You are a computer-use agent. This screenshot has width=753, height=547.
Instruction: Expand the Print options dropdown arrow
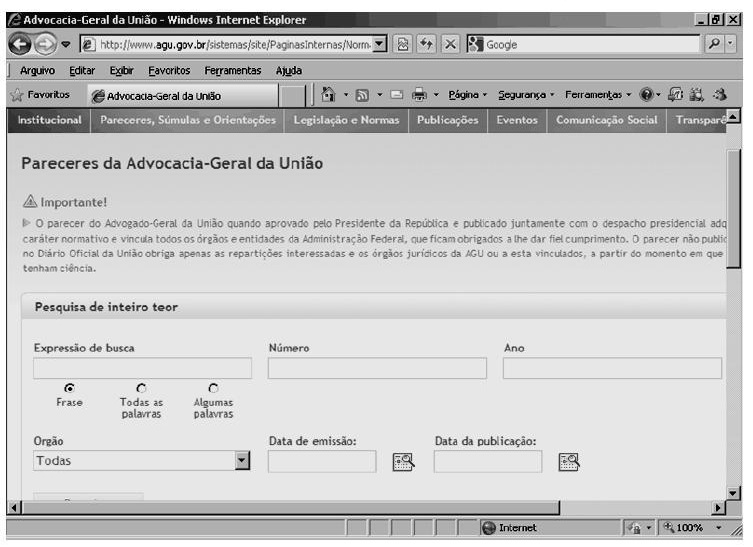point(436,95)
